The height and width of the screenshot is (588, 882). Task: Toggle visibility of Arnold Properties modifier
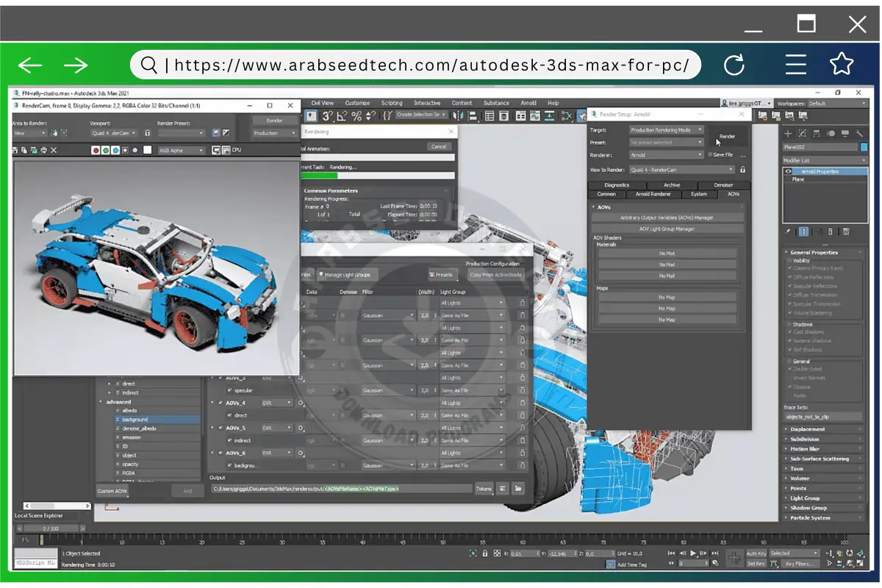click(x=789, y=172)
